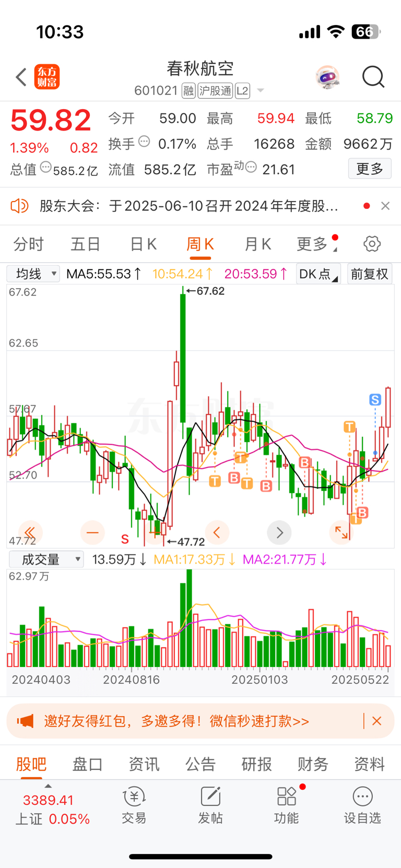Open the 东方财富 logo icon
This screenshot has height=868, width=401.
coord(47,77)
